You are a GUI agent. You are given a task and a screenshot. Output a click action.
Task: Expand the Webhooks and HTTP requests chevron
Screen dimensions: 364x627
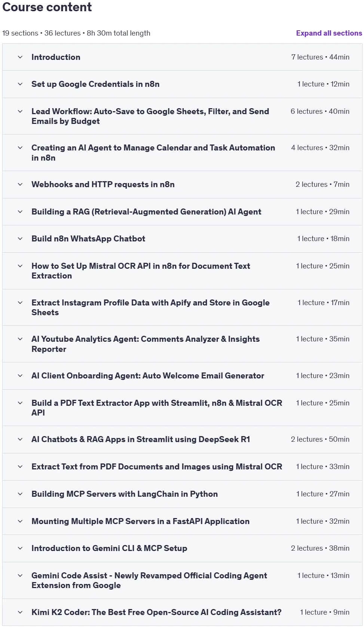[x=20, y=185]
